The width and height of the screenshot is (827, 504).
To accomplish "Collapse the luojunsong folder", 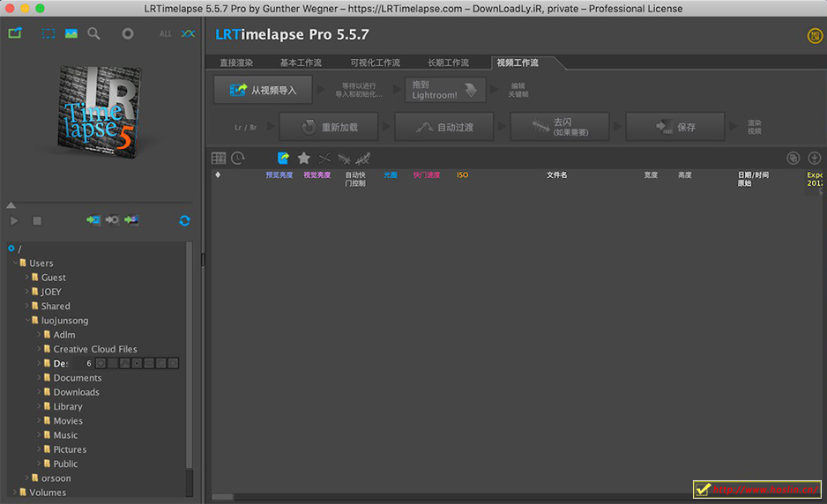I will pyautogui.click(x=27, y=321).
